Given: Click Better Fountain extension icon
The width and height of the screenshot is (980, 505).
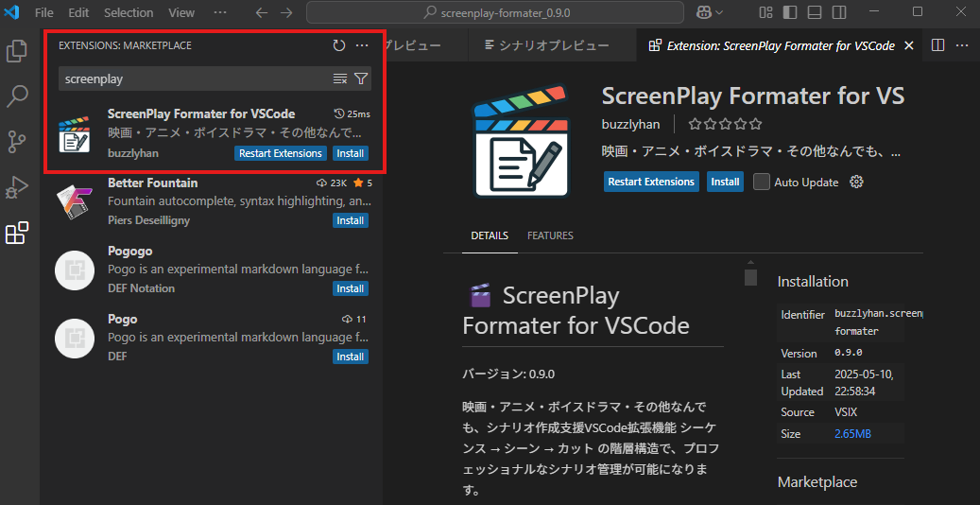Looking at the screenshot, I should click(74, 201).
